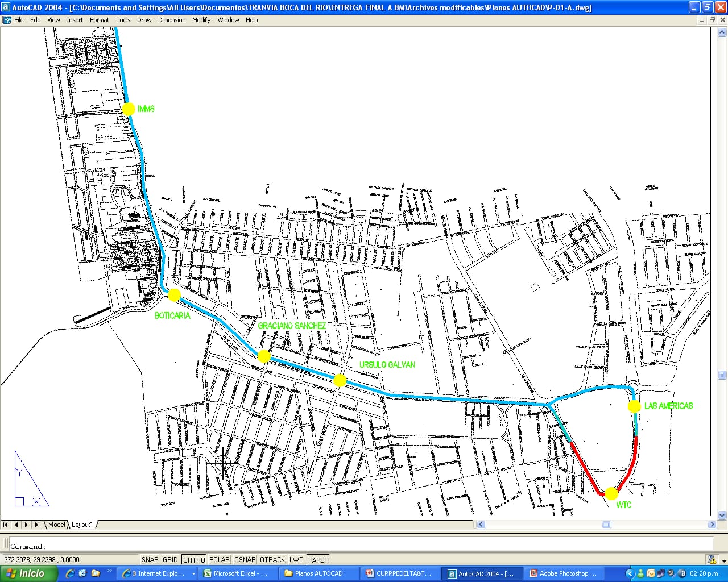This screenshot has height=582, width=728.
Task: Switch to the Model tab
Action: 56,525
